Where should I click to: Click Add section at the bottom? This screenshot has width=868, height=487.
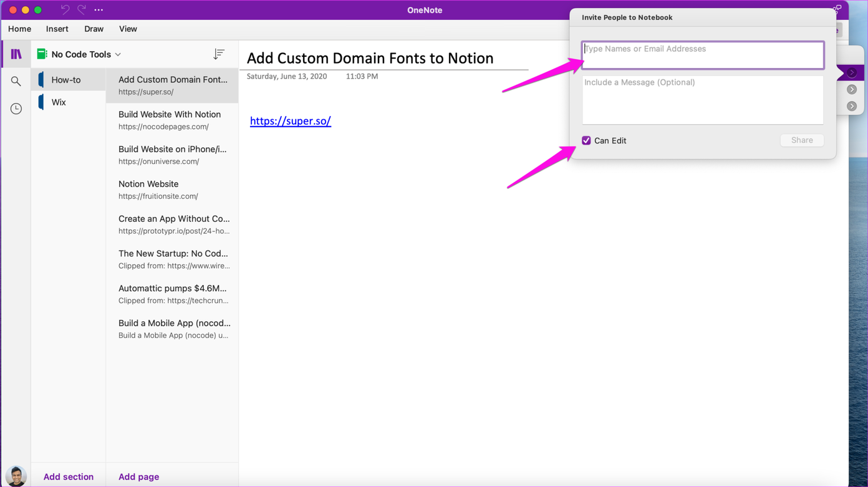[69, 476]
